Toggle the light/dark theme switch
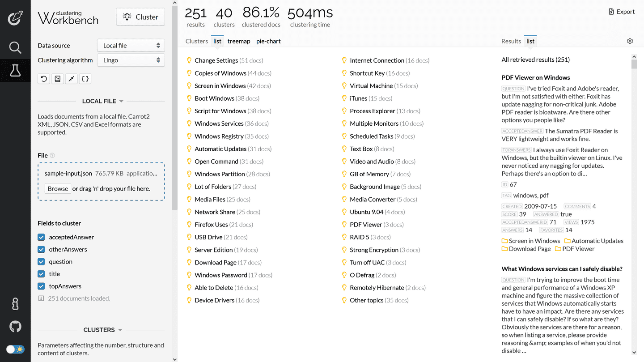The height and width of the screenshot is (362, 644). 15,349
